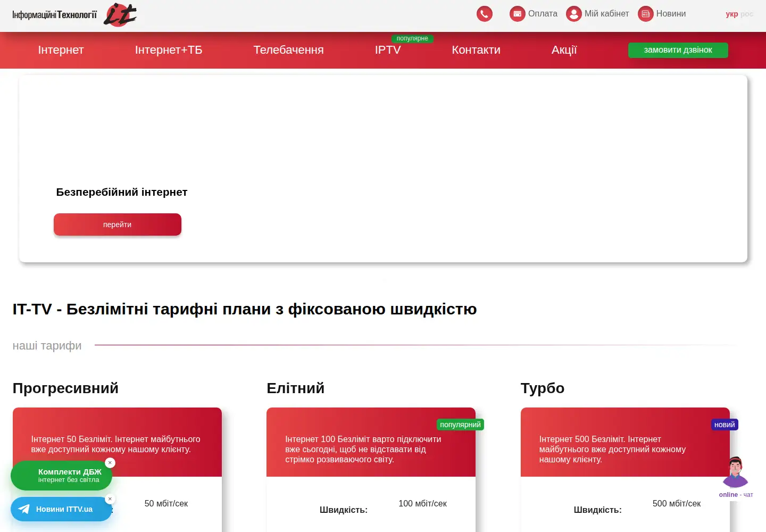Open the Telegram icon in Новини ITTV.ua
This screenshot has width=766, height=532.
24,509
